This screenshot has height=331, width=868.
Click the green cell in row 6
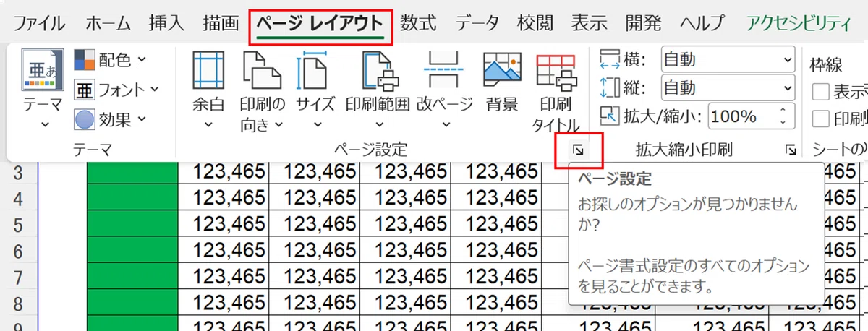[132, 250]
